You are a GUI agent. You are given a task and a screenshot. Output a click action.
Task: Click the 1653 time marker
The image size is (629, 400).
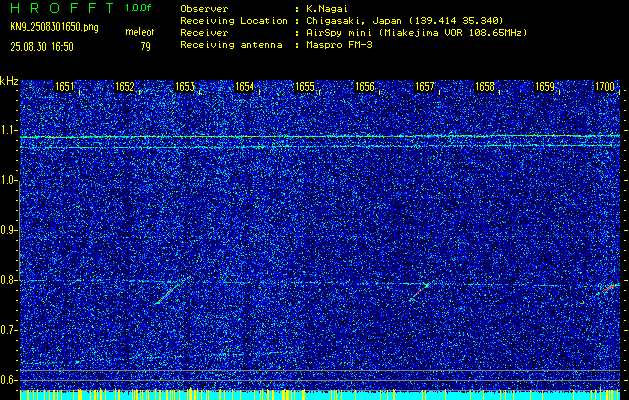pyautogui.click(x=185, y=87)
